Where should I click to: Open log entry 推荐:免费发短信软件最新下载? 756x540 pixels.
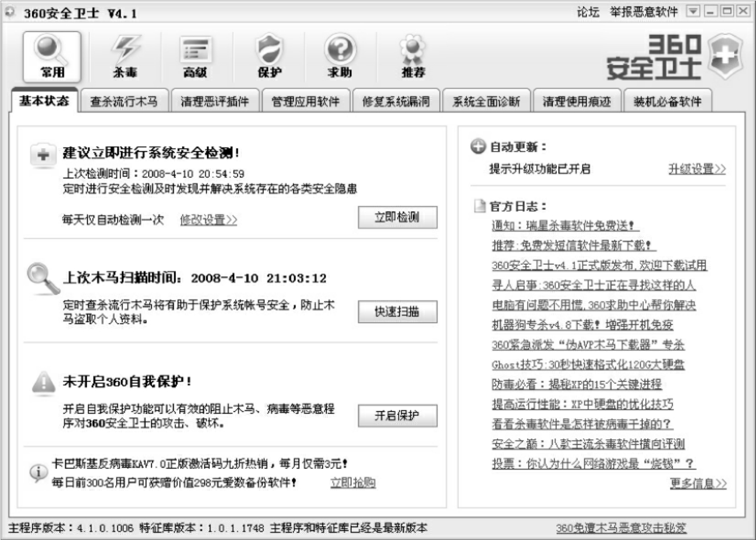tap(574, 246)
